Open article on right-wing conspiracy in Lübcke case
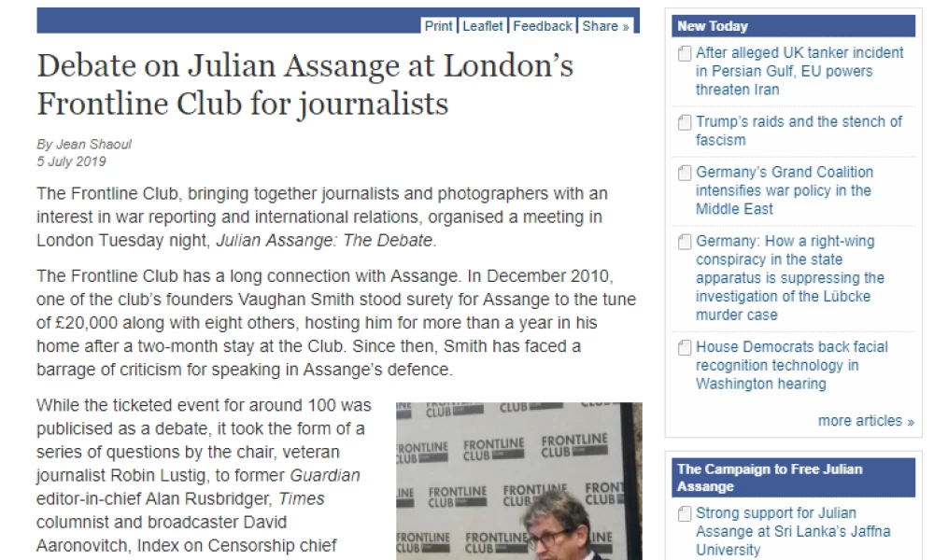Screen dimensions: 934x560 pyautogui.click(x=790, y=278)
